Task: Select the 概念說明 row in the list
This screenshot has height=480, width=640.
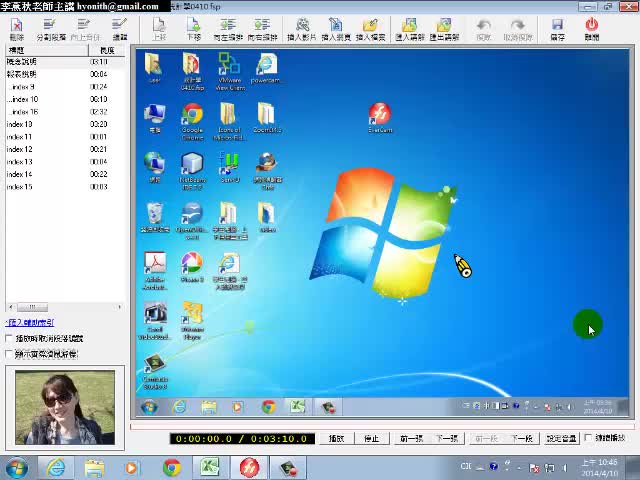Action: [65, 62]
